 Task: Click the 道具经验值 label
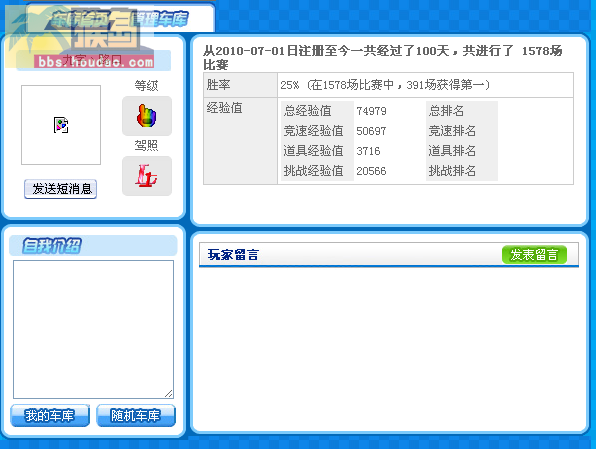tap(314, 151)
